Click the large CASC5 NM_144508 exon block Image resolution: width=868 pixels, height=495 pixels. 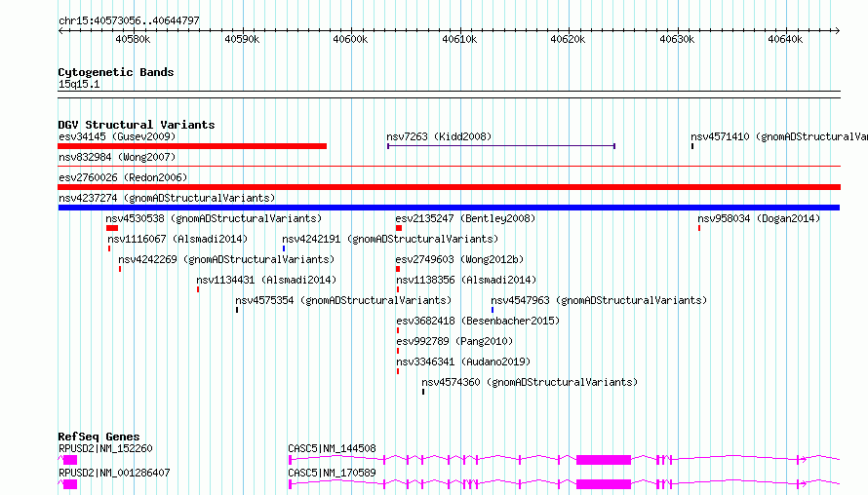tap(604, 460)
